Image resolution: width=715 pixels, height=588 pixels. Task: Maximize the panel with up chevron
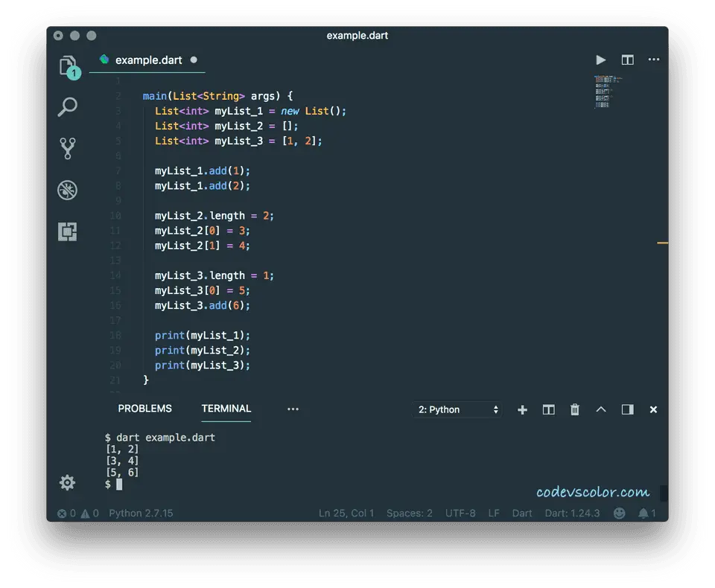pos(601,409)
